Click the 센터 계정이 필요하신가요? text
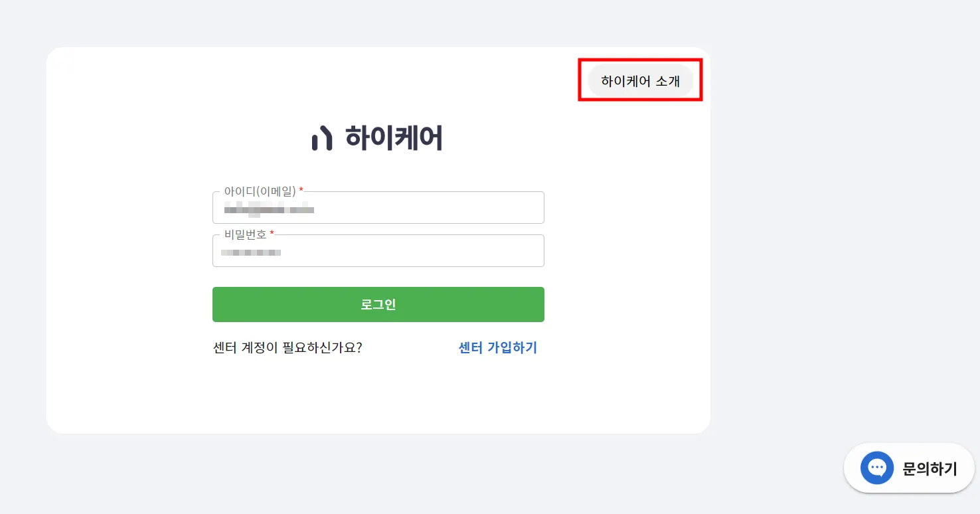The height and width of the screenshot is (514, 980). coord(287,347)
